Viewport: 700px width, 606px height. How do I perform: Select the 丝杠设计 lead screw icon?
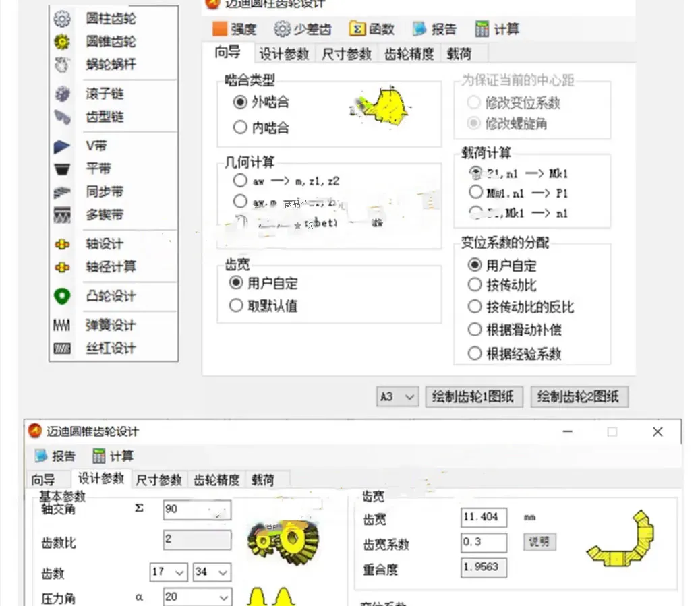(62, 349)
